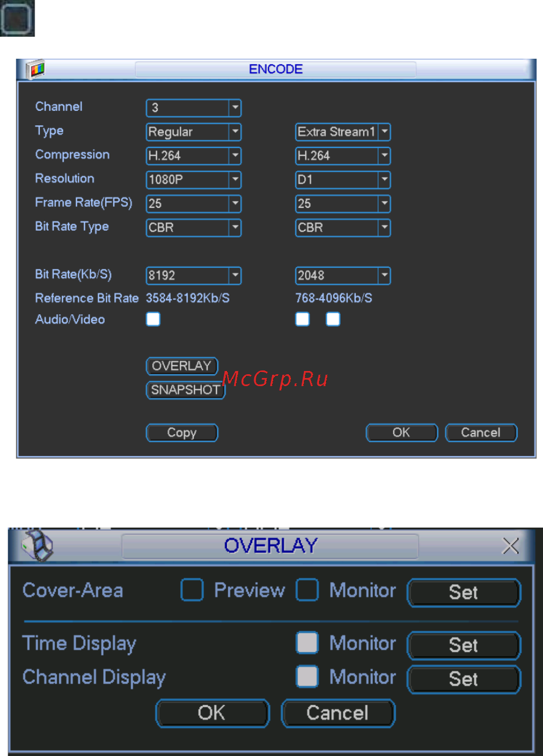Image resolution: width=543 pixels, height=756 pixels.
Task: Open the Type dropdown set to Regular
Action: [193, 132]
